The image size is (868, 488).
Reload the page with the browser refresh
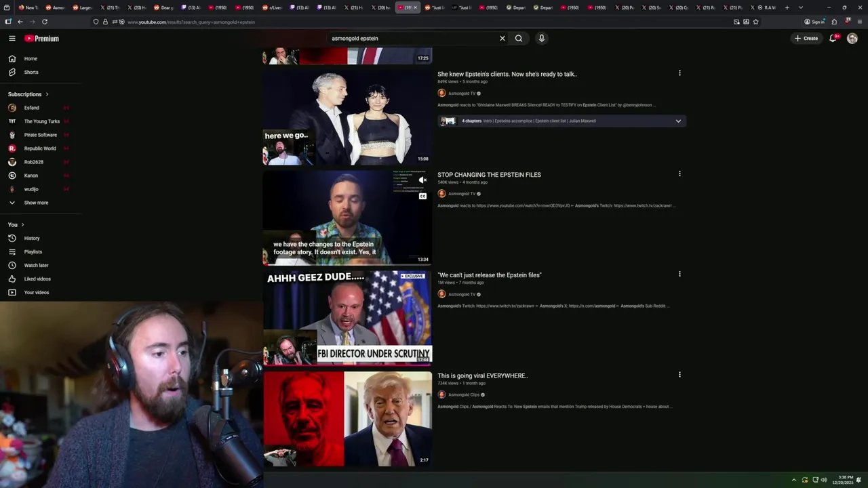[45, 22]
